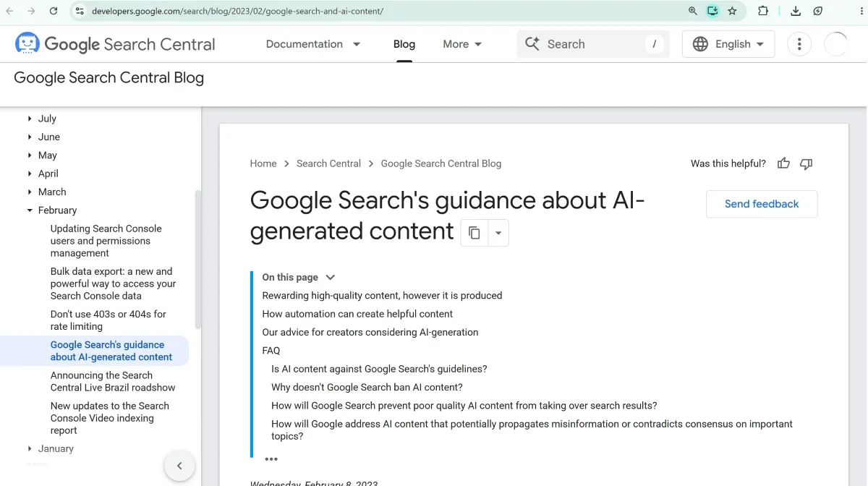The height and width of the screenshot is (486, 868).
Task: Open site information icon in address bar
Action: [x=80, y=11]
